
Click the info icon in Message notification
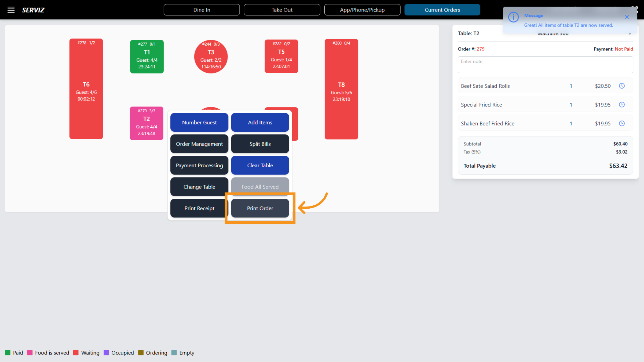(513, 17)
